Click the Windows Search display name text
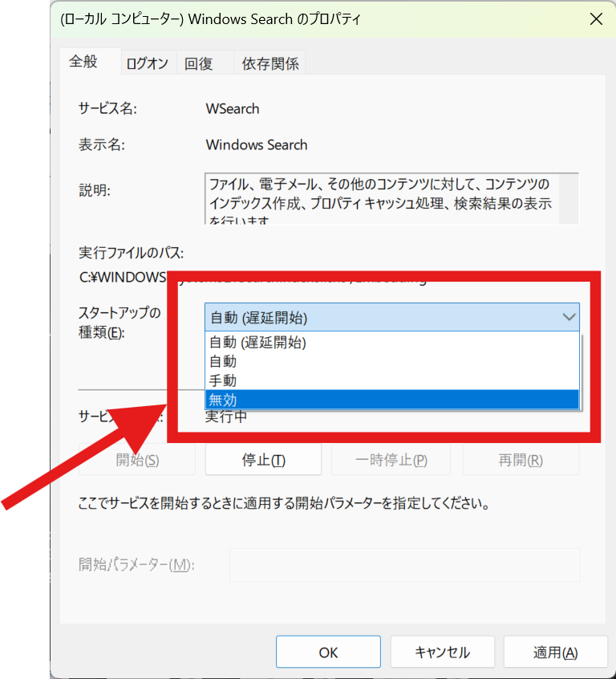 pyautogui.click(x=257, y=144)
